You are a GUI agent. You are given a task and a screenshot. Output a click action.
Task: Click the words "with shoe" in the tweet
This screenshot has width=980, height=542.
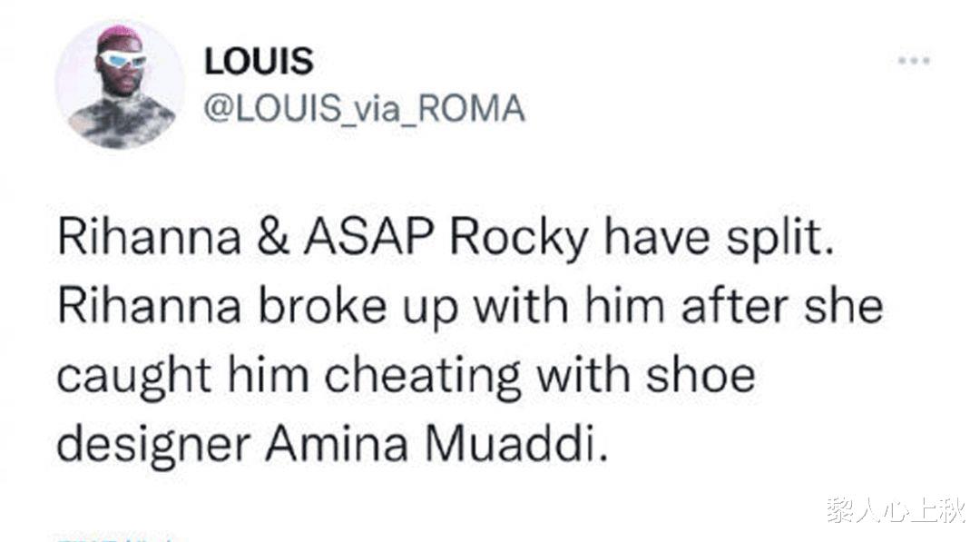(645, 375)
